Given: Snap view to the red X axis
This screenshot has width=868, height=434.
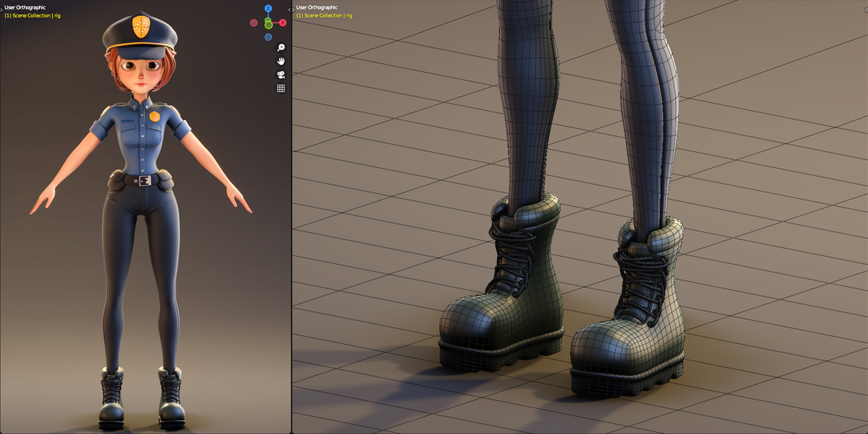Looking at the screenshot, I should [283, 22].
